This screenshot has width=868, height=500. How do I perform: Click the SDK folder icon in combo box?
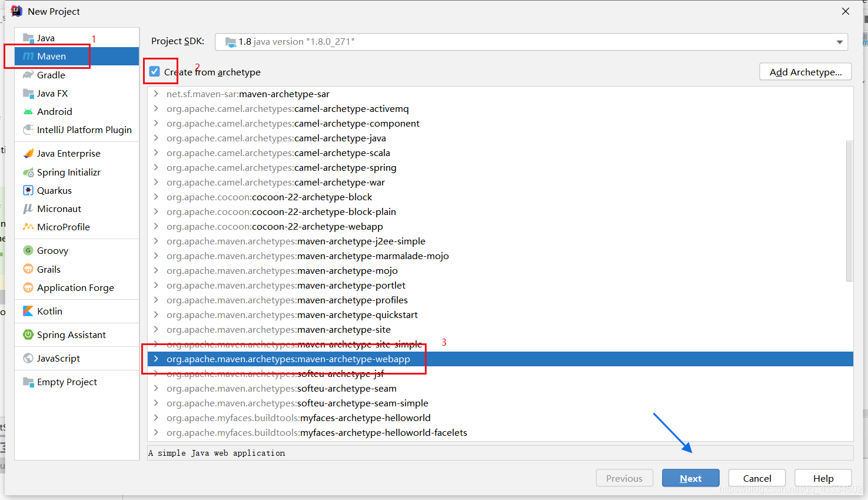[x=231, y=42]
